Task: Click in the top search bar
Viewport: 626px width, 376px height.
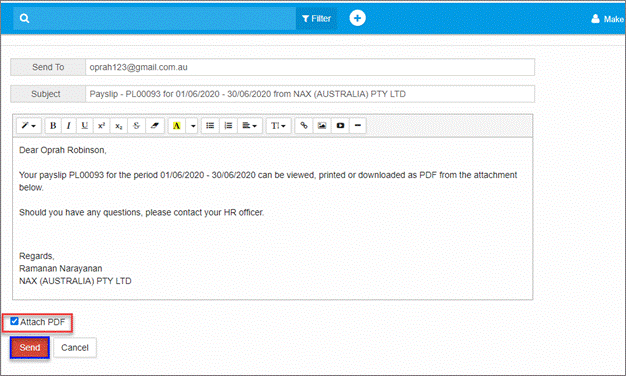Action: click(x=154, y=18)
